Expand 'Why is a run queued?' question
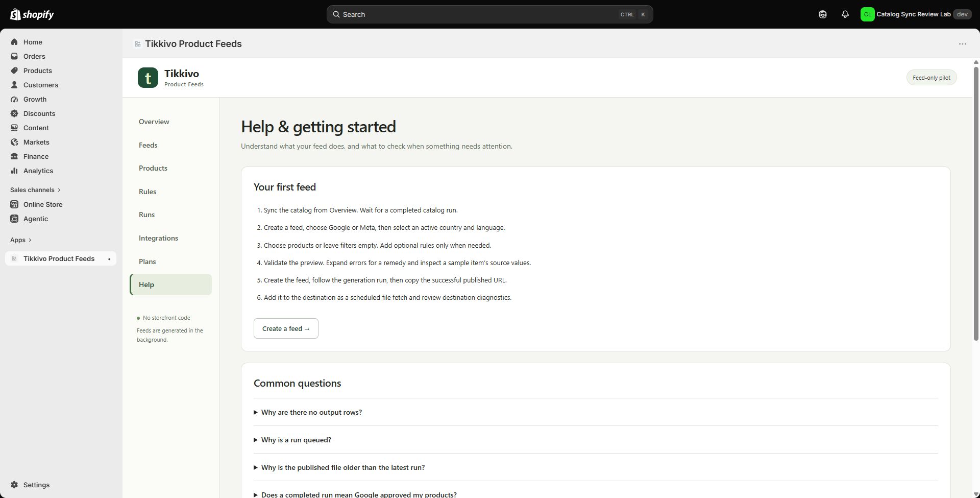Screen dimensions: 980x498 596,440
